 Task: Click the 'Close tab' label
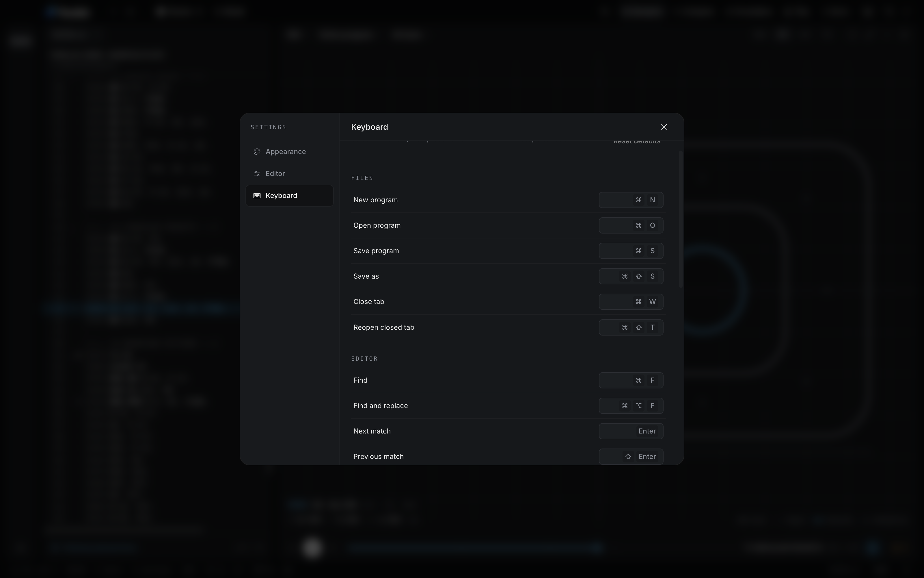click(368, 302)
